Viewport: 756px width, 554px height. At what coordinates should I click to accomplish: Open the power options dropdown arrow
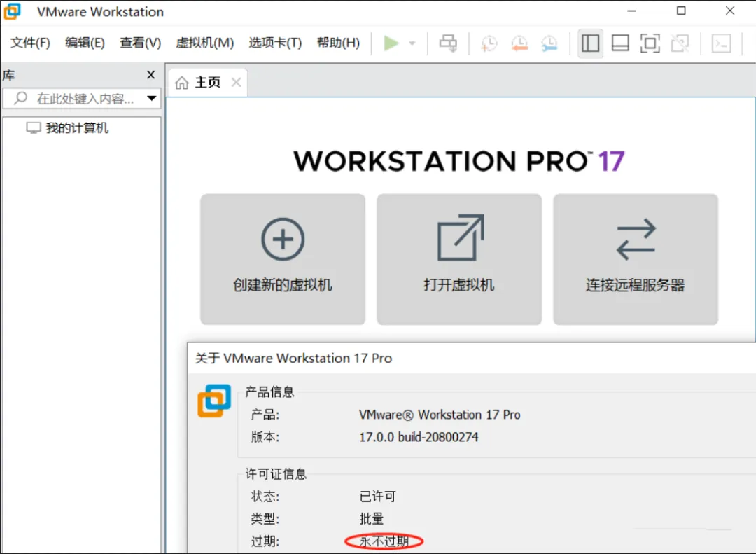(412, 43)
